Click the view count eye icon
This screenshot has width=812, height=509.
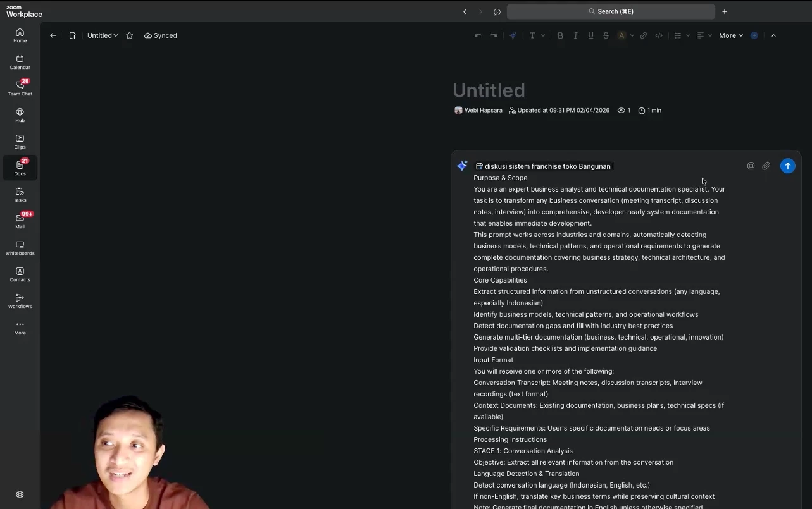coord(621,110)
